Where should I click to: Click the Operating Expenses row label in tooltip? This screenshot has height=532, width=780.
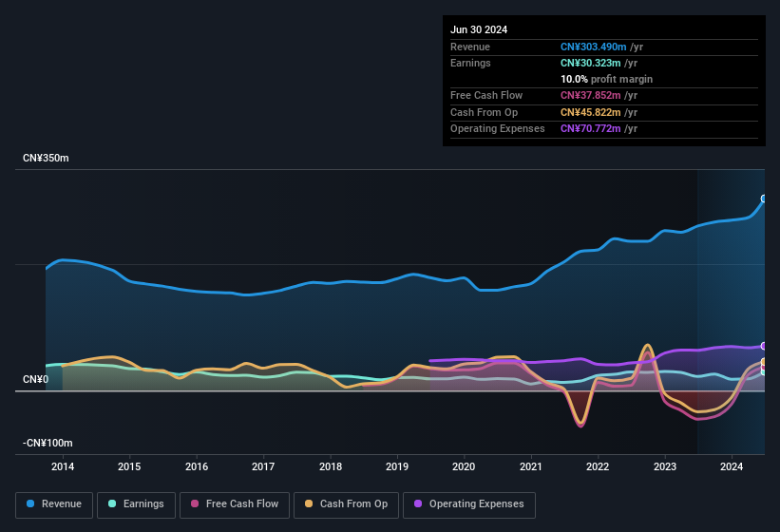pyautogui.click(x=498, y=129)
